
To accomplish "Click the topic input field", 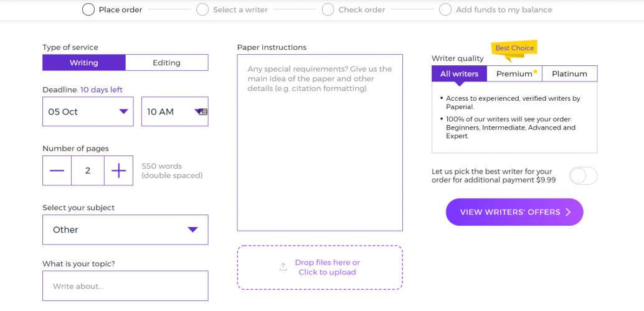I will pyautogui.click(x=125, y=286).
